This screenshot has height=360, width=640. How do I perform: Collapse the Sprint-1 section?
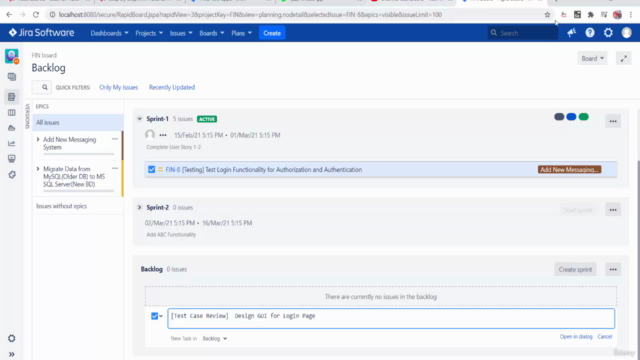click(140, 119)
